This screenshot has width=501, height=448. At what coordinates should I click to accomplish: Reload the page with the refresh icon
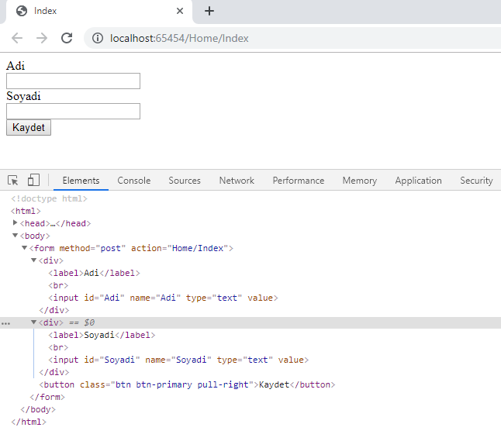tap(67, 38)
